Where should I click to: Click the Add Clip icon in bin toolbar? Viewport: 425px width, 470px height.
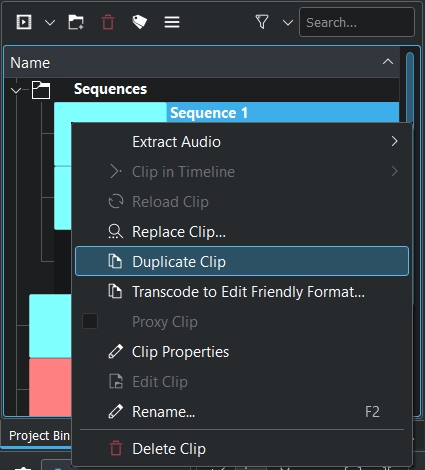(x=24, y=22)
